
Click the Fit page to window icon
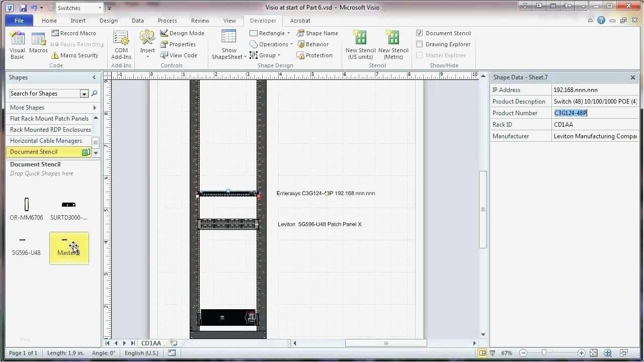594,353
